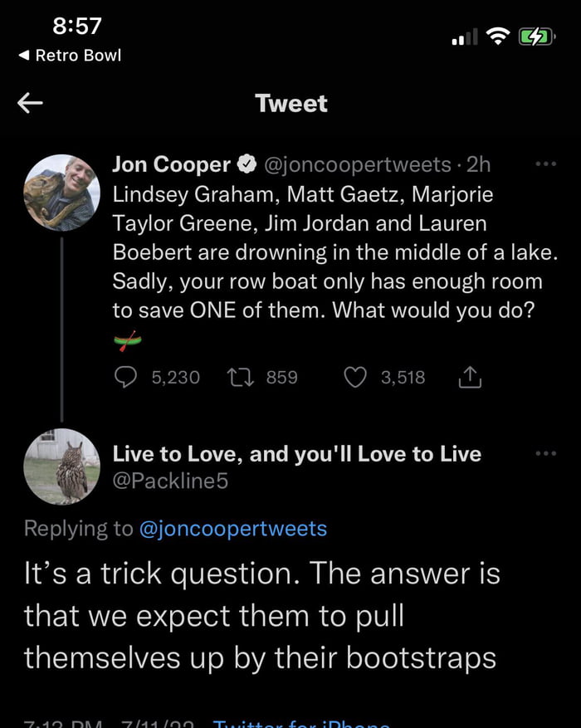The image size is (581, 728).
Task: Tap the canoe emoji in tweet
Action: pyautogui.click(x=128, y=341)
